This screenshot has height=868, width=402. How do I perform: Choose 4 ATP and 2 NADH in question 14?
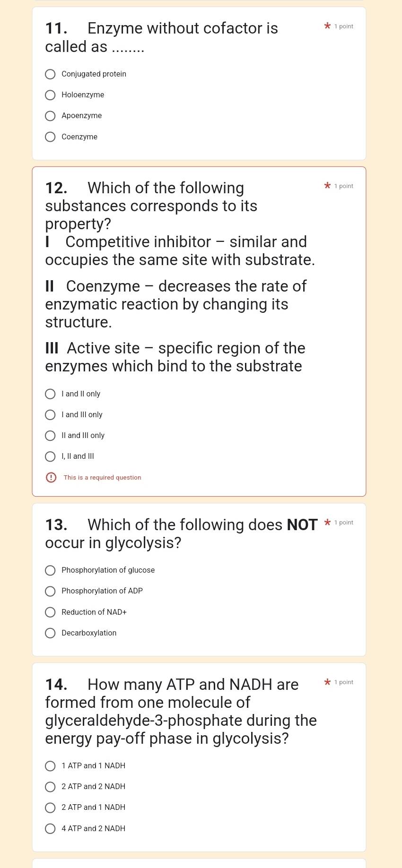click(x=50, y=828)
